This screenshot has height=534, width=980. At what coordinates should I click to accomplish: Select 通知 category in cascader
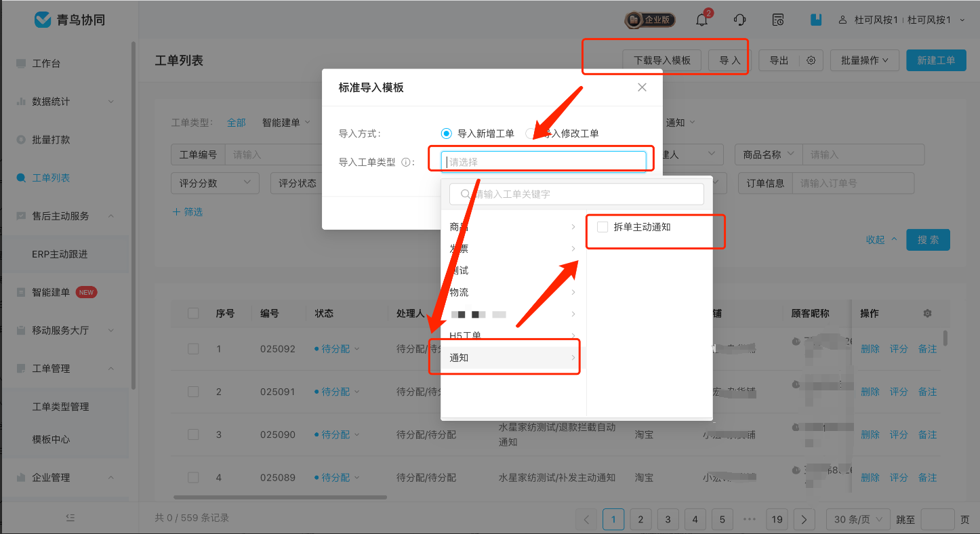(513, 358)
